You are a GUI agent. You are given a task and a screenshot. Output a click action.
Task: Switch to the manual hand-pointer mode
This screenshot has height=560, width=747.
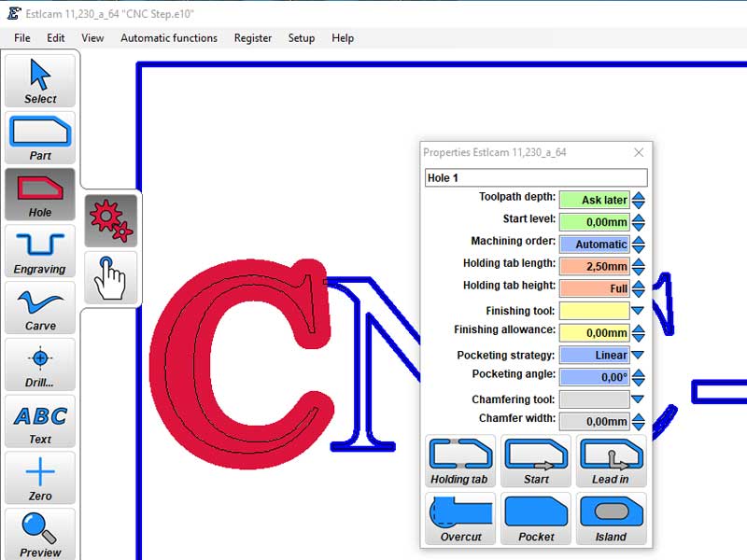110,276
